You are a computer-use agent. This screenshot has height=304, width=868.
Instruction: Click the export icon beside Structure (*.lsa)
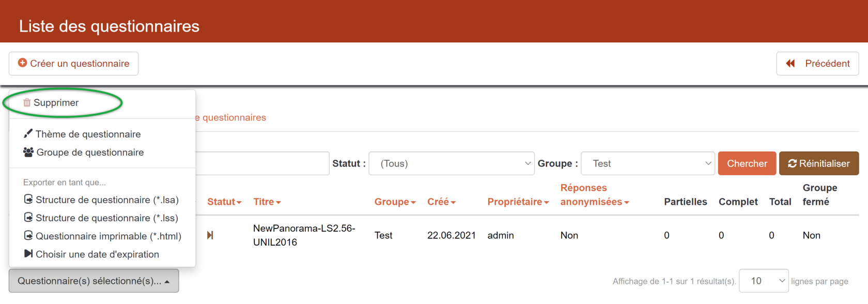click(28, 200)
